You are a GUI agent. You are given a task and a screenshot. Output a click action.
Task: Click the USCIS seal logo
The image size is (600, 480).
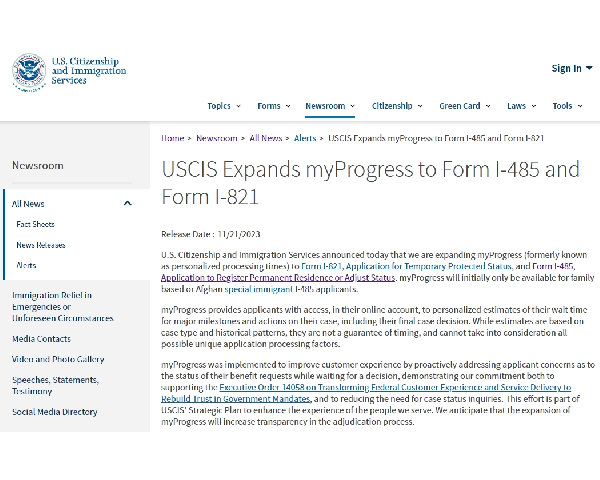pyautogui.click(x=29, y=72)
